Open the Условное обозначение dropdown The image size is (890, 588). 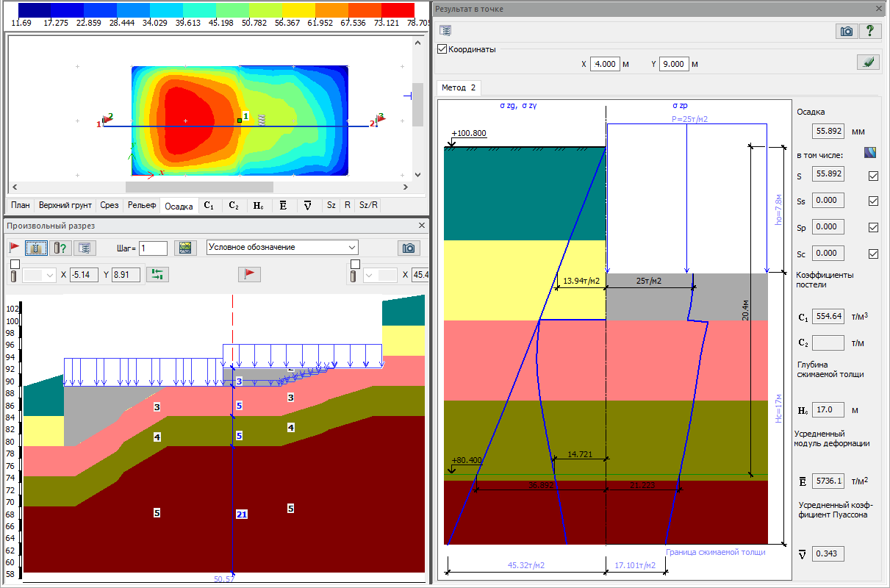pyautogui.click(x=282, y=247)
